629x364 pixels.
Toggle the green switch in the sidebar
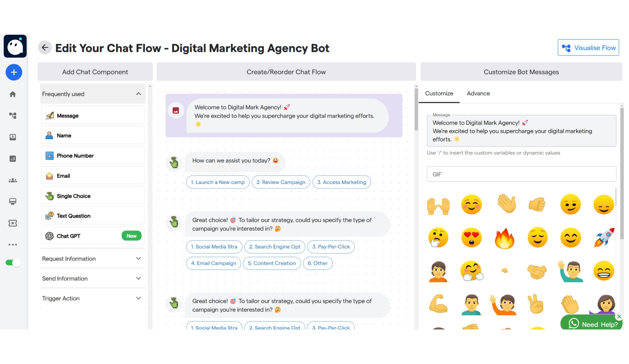coord(13,263)
